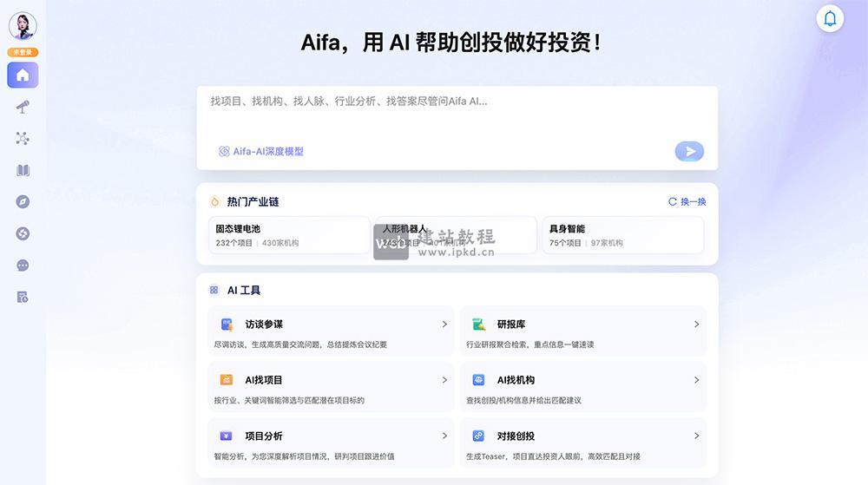Click the AI 工具 section heading
Viewport: 868px width, 485px height.
(244, 291)
